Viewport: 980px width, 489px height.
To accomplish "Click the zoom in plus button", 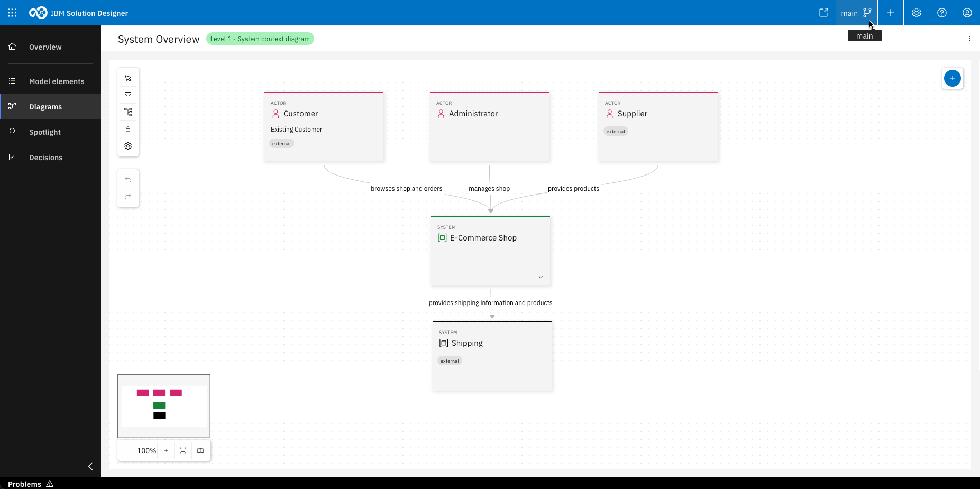I will click(x=166, y=450).
